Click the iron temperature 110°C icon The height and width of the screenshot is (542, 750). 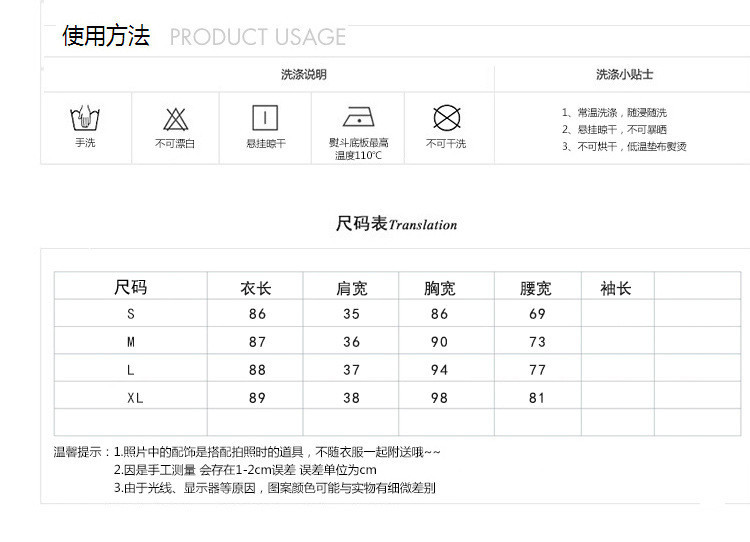[x=359, y=117]
